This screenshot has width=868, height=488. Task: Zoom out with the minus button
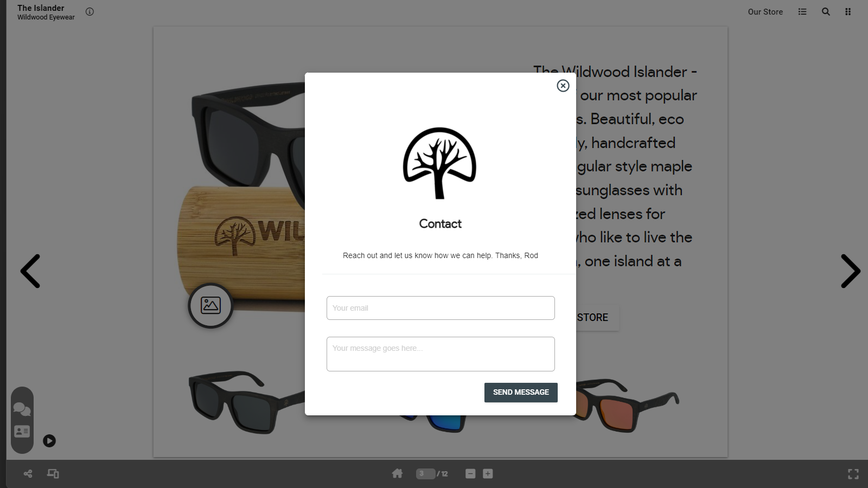point(470,474)
